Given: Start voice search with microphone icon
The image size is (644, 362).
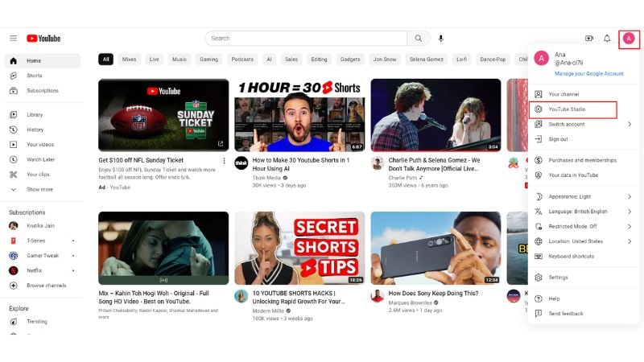Looking at the screenshot, I should point(440,38).
